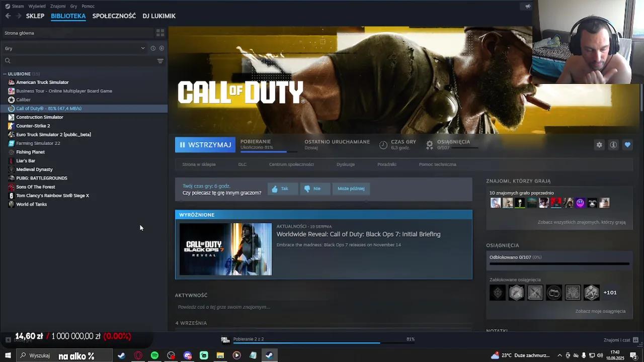Open game information icon

(x=613, y=145)
